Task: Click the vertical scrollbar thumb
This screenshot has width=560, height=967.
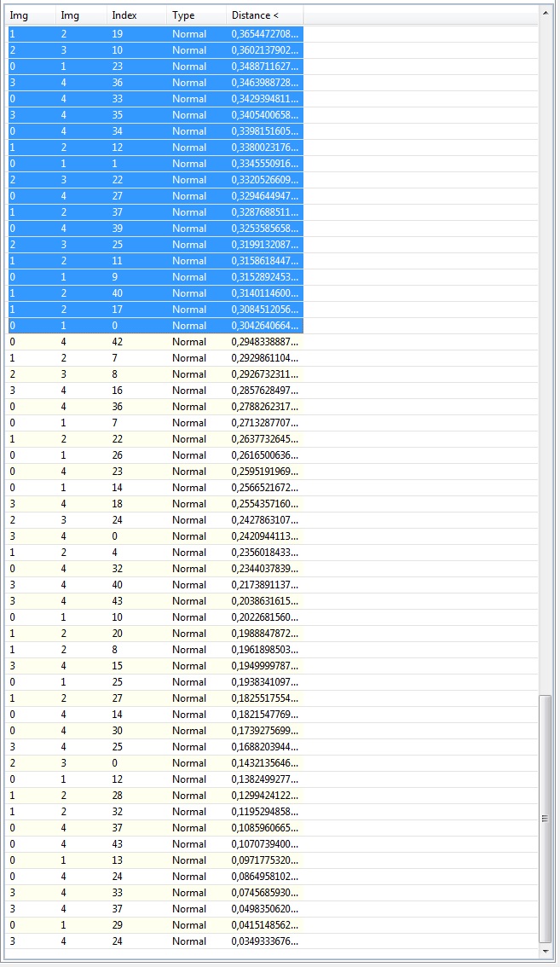Action: (x=546, y=817)
